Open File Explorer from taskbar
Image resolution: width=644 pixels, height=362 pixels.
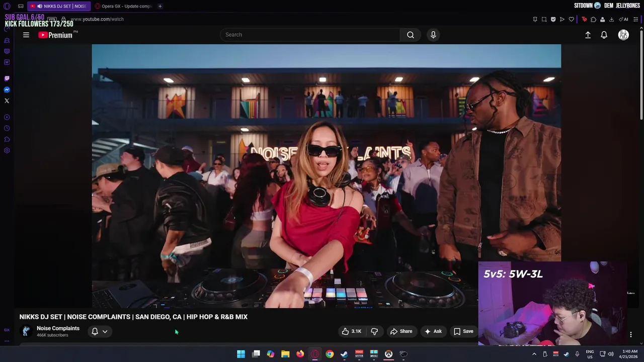tap(285, 354)
